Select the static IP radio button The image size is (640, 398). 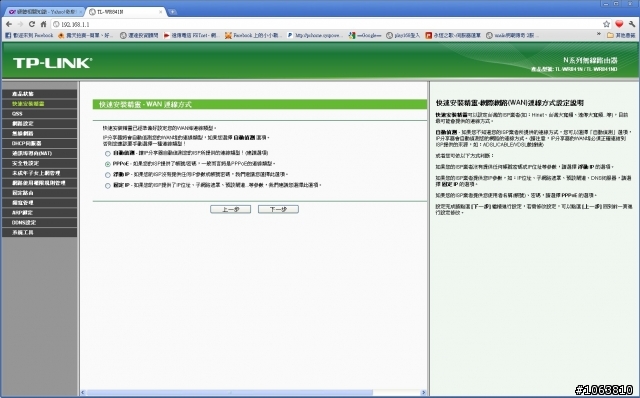(108, 186)
